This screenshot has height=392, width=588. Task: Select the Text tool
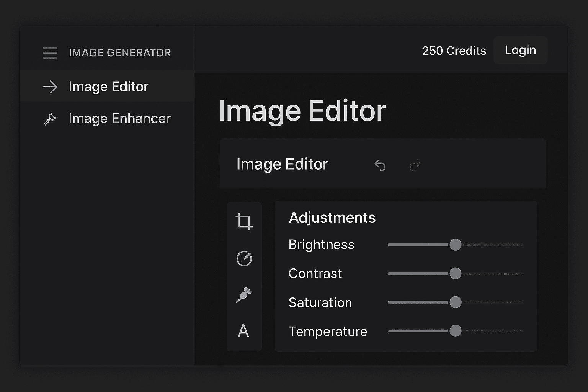(244, 331)
